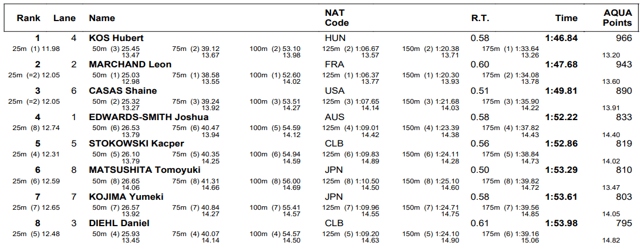Select the final time 1:53.98

point(561,223)
